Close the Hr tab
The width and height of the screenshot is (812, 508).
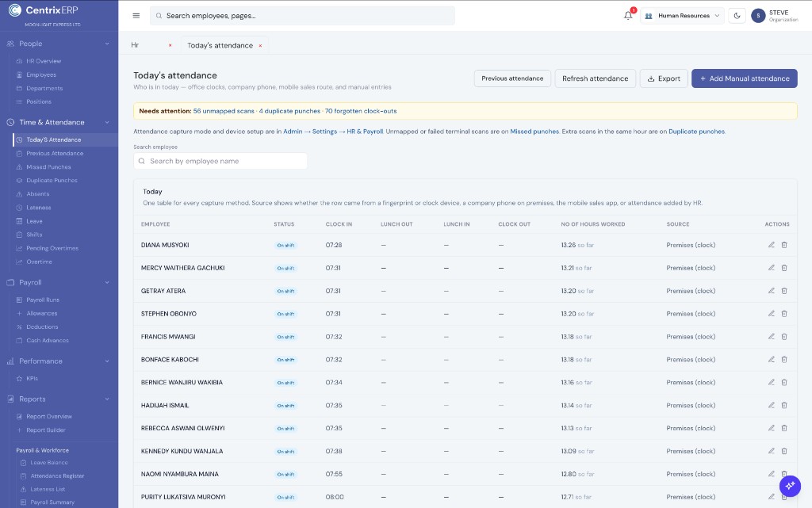170,45
